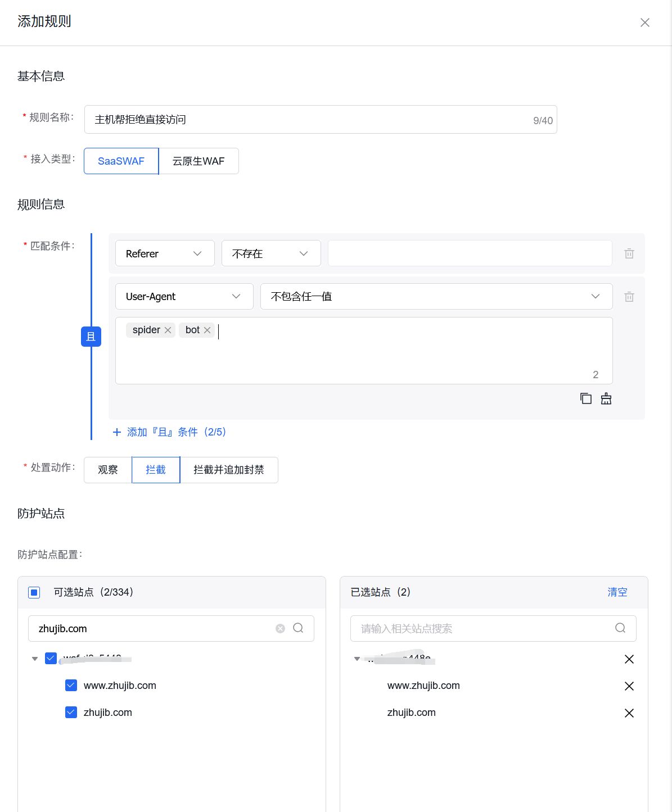The width and height of the screenshot is (672, 812).
Task: Click 添加『且』条件 link
Action: coord(170,432)
